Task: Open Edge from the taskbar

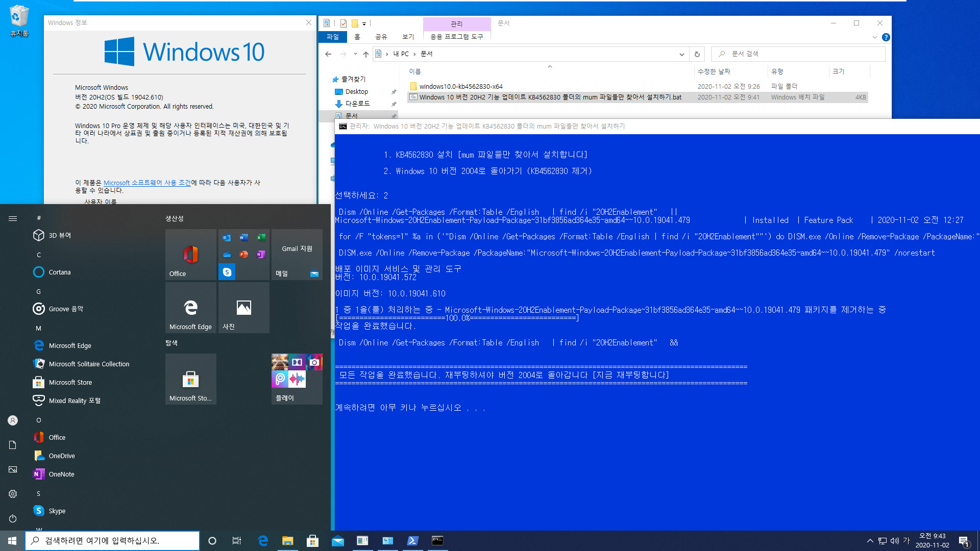Action: tap(263, 541)
